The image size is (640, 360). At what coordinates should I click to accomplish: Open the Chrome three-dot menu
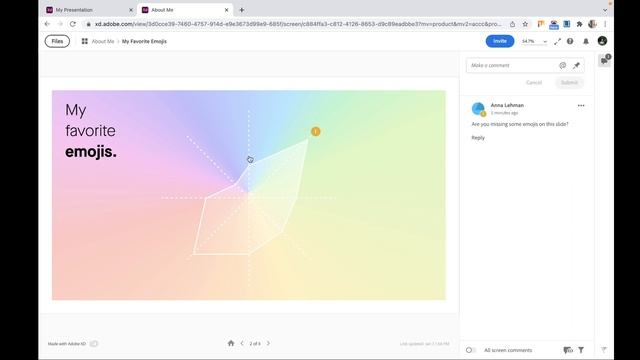(605, 24)
